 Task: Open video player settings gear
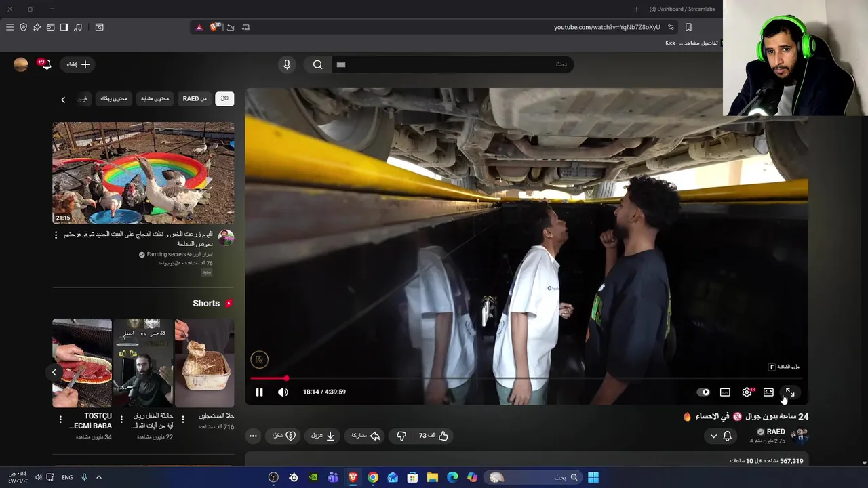(747, 392)
